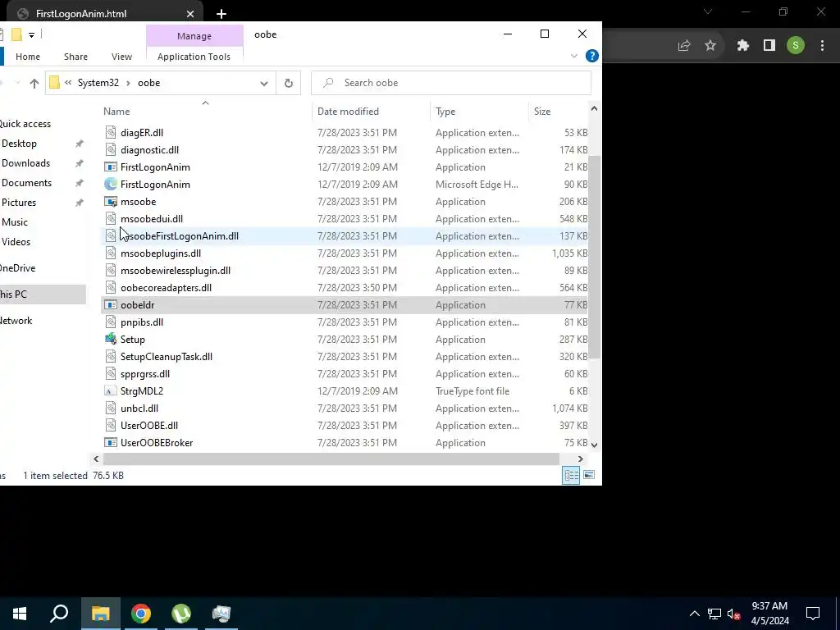Open uTorrent from the taskbar

click(x=181, y=614)
